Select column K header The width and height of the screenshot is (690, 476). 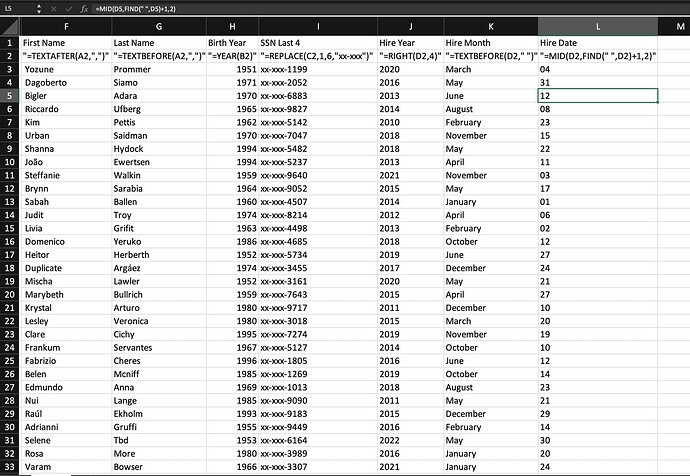(491, 27)
